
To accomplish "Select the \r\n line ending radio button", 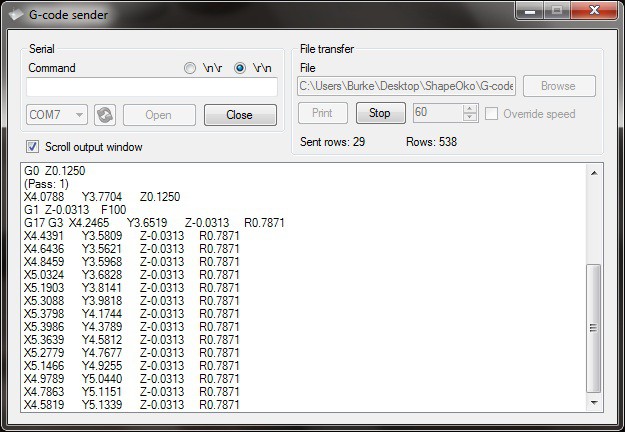I will 240,68.
